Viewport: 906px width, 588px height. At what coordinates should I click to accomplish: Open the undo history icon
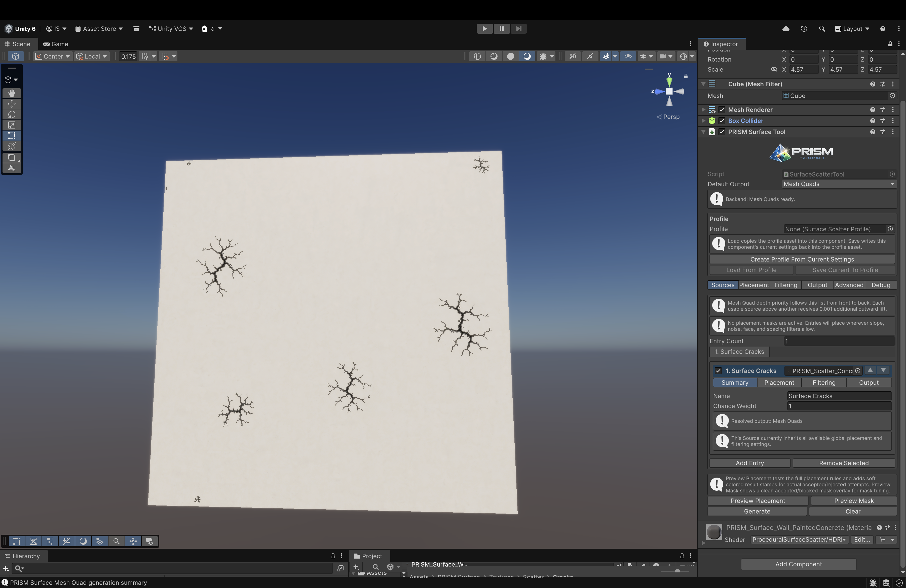pyautogui.click(x=804, y=28)
